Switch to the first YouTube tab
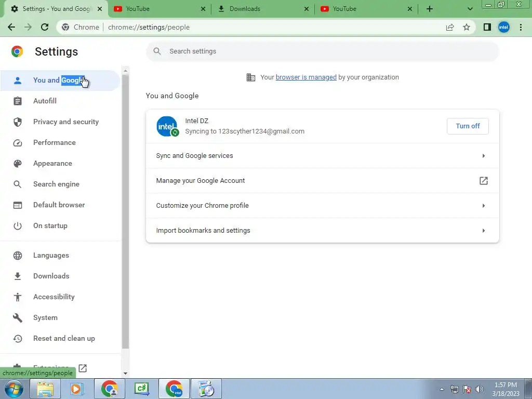532x399 pixels. coord(159,9)
